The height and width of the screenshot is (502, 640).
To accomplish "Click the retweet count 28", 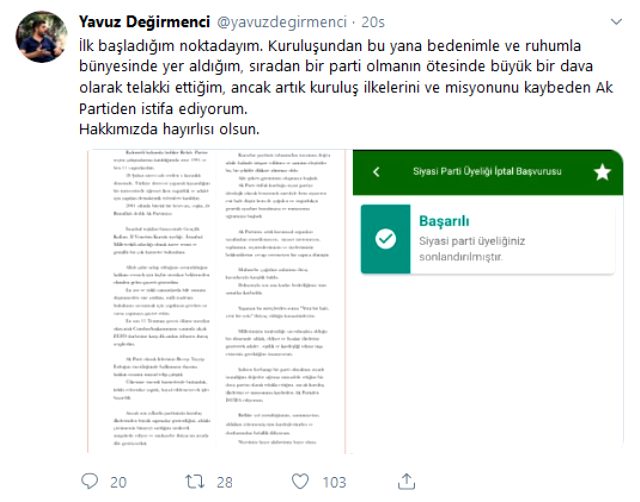I will [224, 482].
